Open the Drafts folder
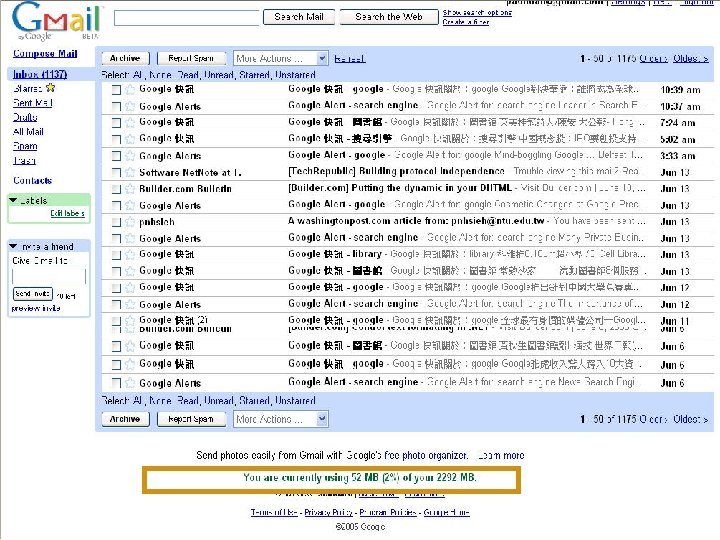This screenshot has width=720, height=540. (x=25, y=117)
